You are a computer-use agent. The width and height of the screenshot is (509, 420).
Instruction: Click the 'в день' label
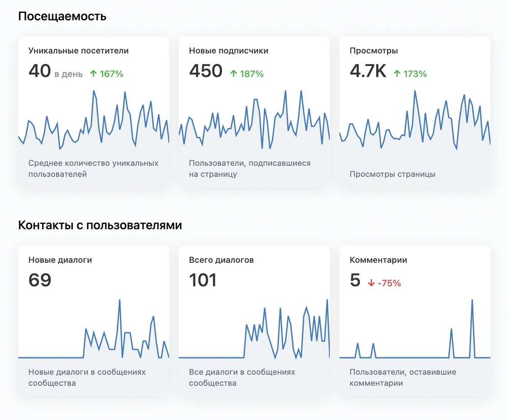pyautogui.click(x=69, y=74)
